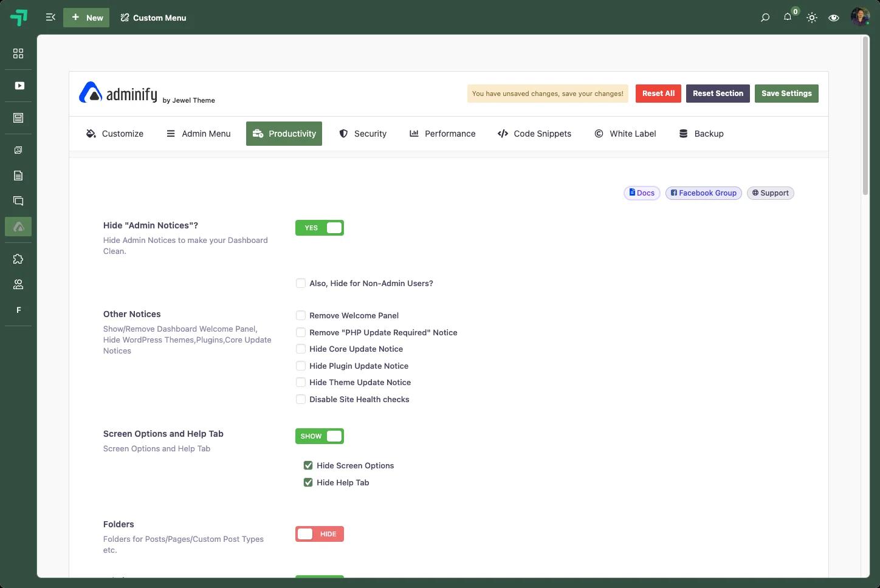880x588 pixels.
Task: Select the Adminify icon in sidebar
Action: click(18, 227)
